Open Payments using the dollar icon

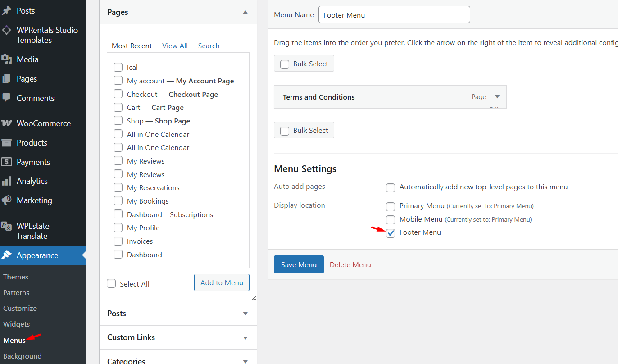pyautogui.click(x=7, y=162)
